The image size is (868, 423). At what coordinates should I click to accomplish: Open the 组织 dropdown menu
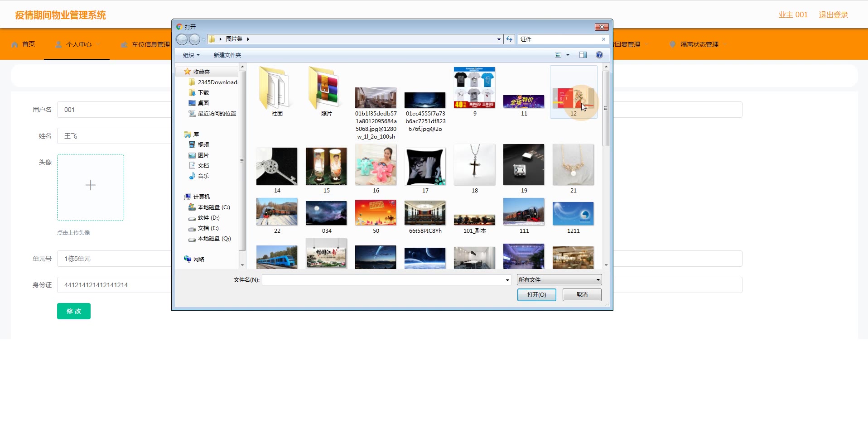(x=191, y=55)
